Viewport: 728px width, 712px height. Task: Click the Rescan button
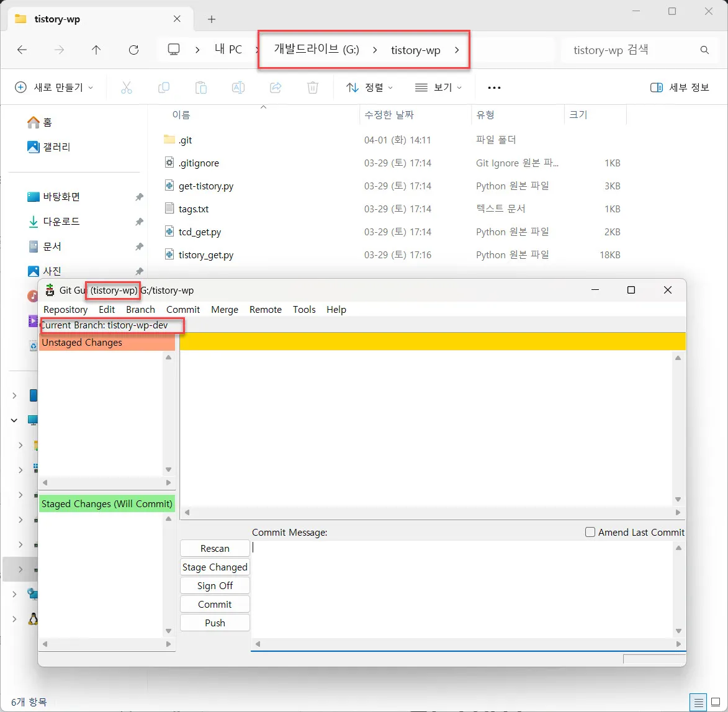(214, 548)
